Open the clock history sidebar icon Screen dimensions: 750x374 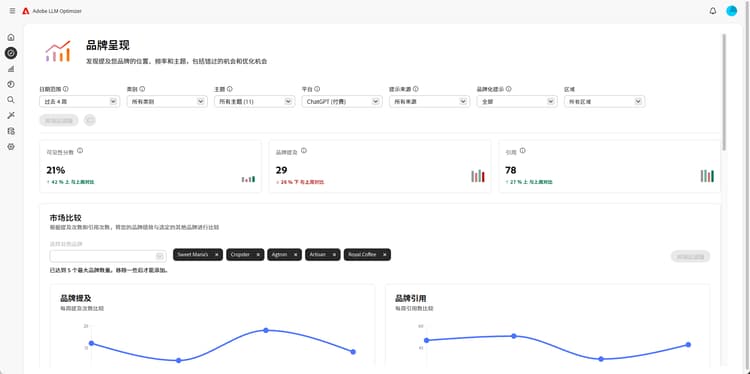pos(11,84)
